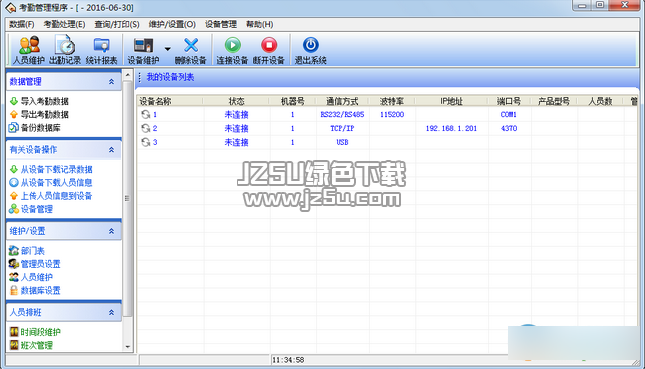Click the 上传人员信息到设备 icon

(14, 196)
